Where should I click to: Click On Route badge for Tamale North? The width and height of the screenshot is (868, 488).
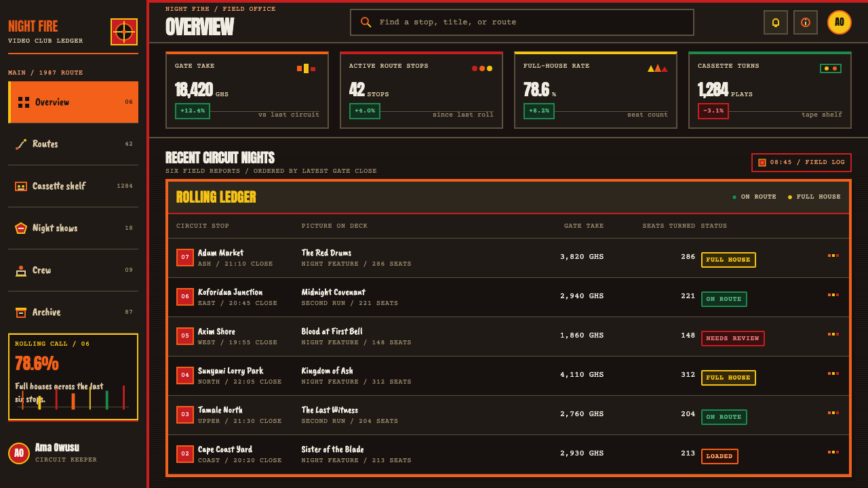pos(724,417)
